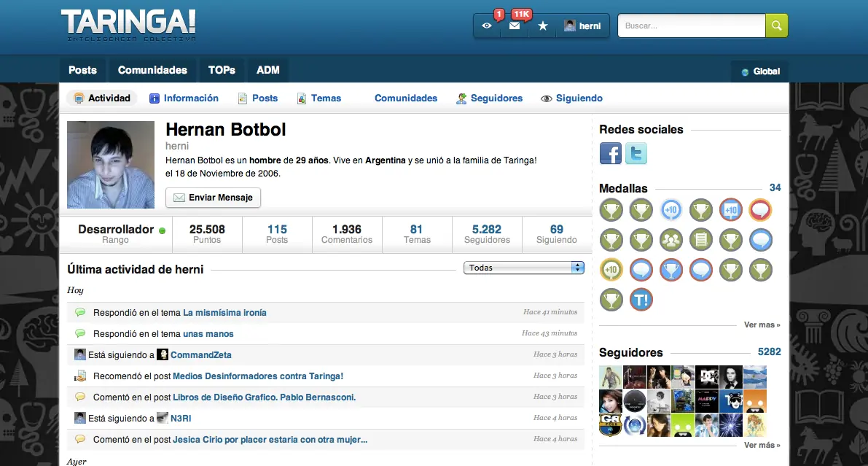Click the group people medal icon
This screenshot has height=466, width=868.
[671, 240]
